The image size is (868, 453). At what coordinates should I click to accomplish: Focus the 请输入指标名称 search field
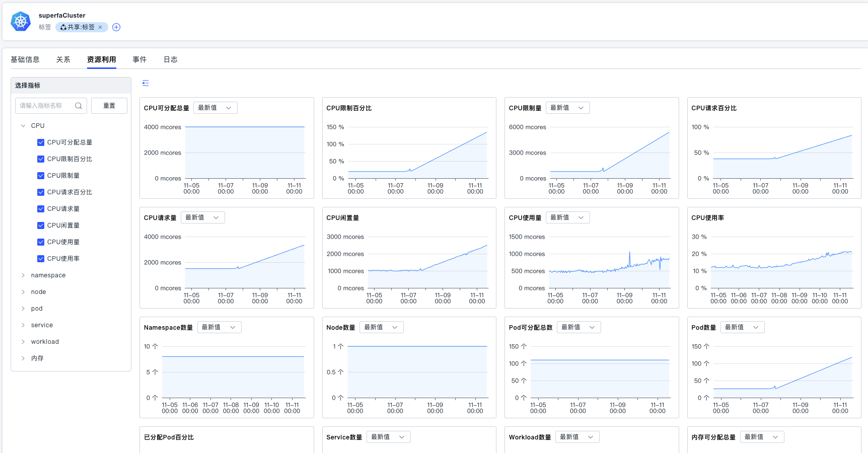click(45, 106)
